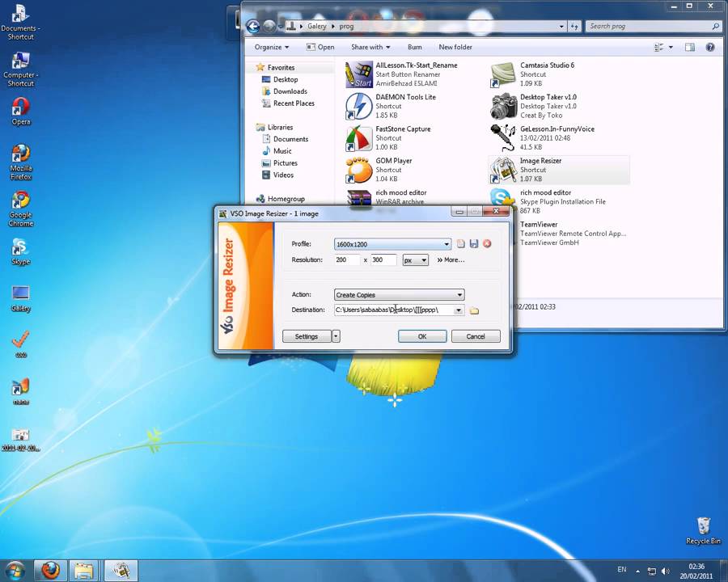Select the GOM Player shortcut icon
The width and height of the screenshot is (728, 582).
[359, 170]
